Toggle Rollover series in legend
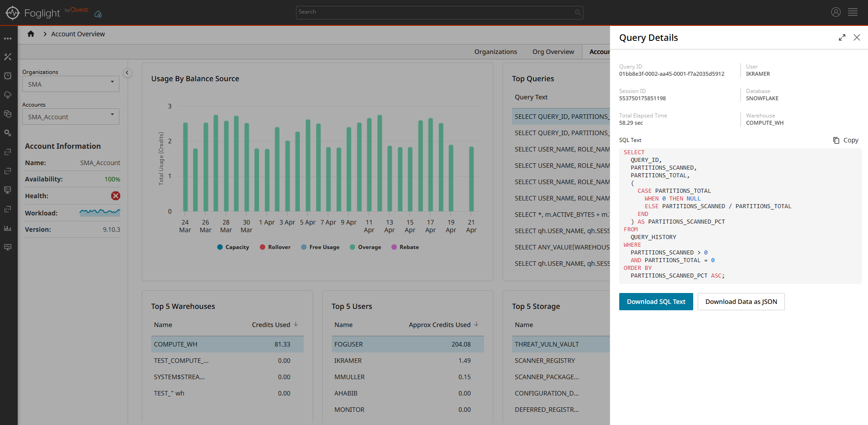The height and width of the screenshot is (425, 868). (x=275, y=247)
